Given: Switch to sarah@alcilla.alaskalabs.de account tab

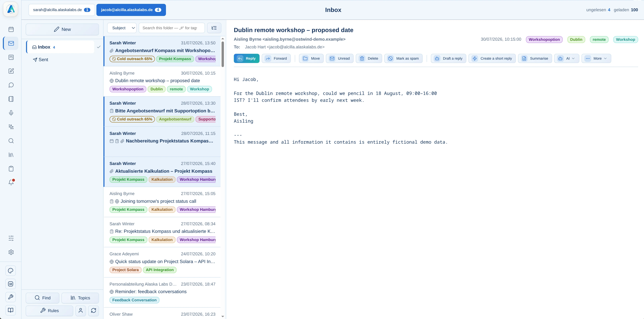Looking at the screenshot, I should pyautogui.click(x=62, y=10).
